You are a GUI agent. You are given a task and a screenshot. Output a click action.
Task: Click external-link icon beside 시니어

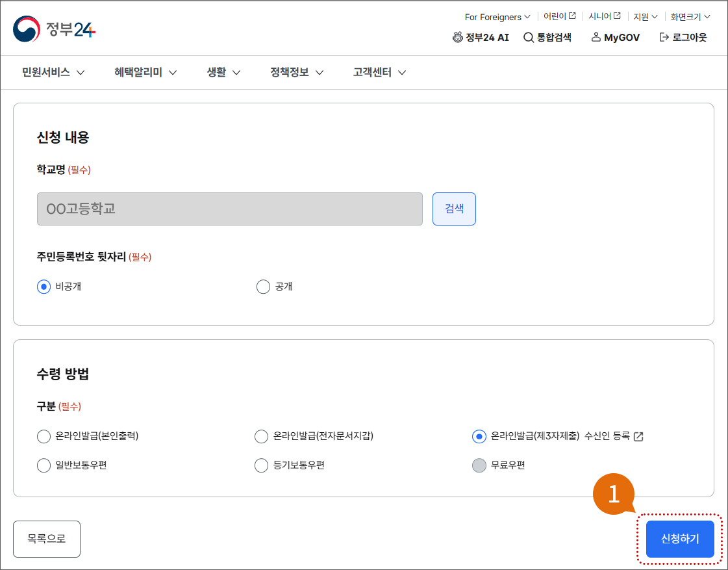coord(617,16)
